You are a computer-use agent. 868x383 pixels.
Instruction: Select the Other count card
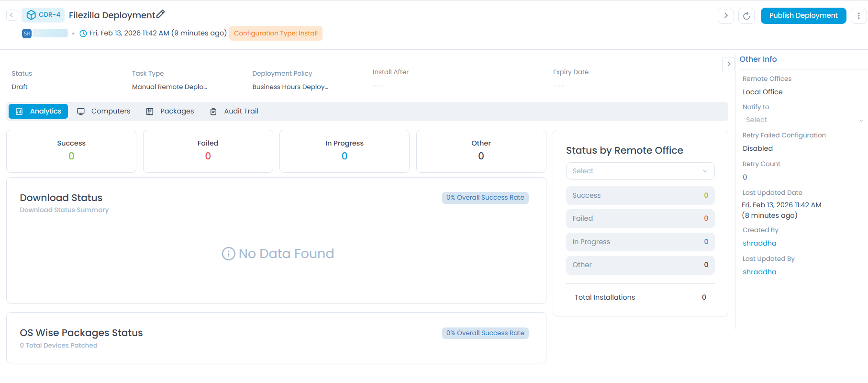click(481, 151)
